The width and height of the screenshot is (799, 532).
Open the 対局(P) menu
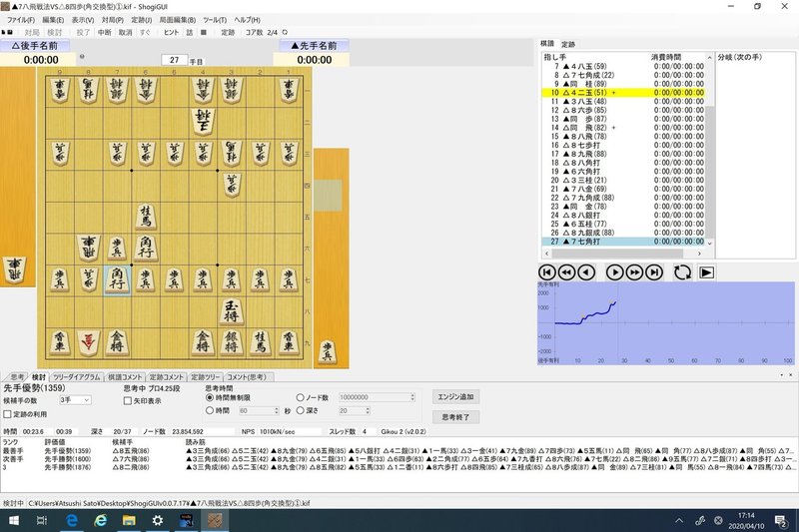click(113, 20)
